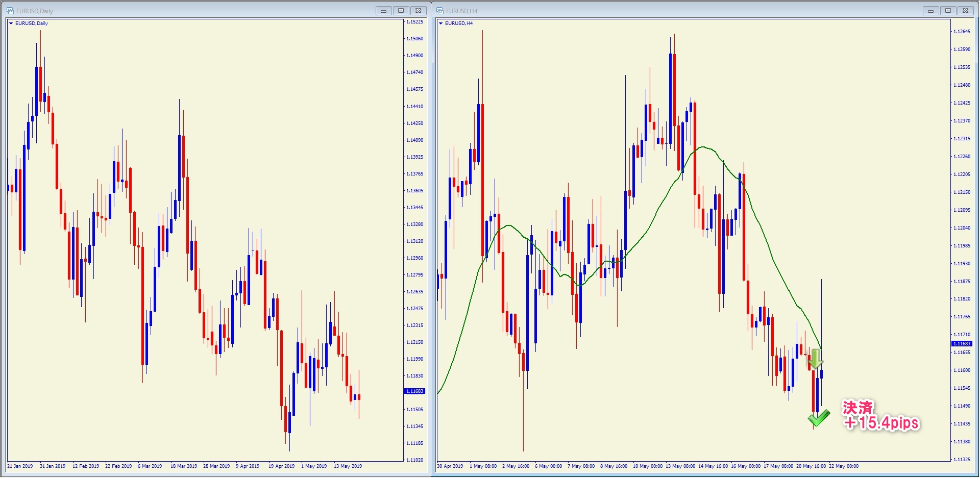Click price level 1.14410 on the Daily scale

pos(415,107)
